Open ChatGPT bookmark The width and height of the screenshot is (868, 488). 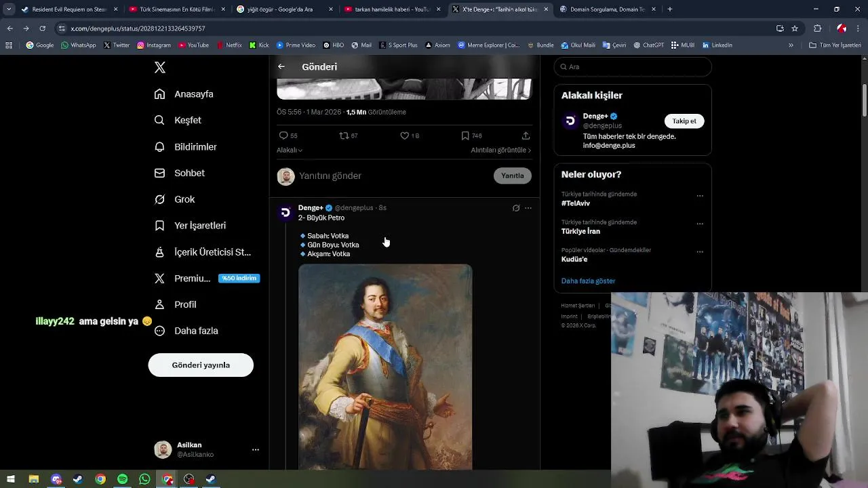(649, 45)
